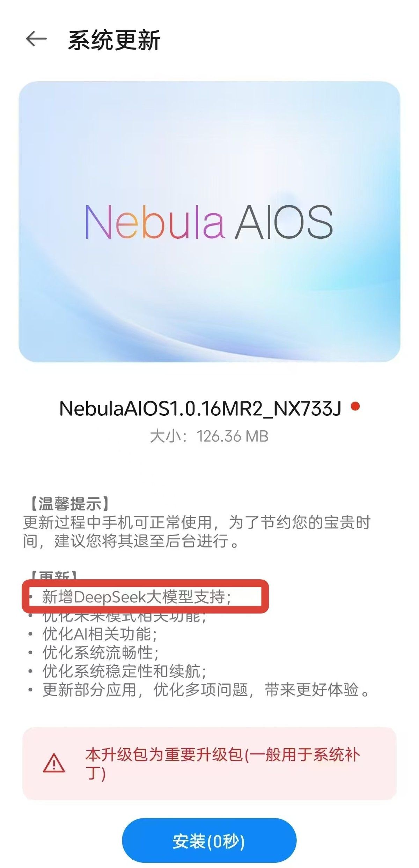Select the NebulaAIOS1.0.16MR2_NX733J version name
Screen dimensions: 419x868
pyautogui.click(x=200, y=408)
